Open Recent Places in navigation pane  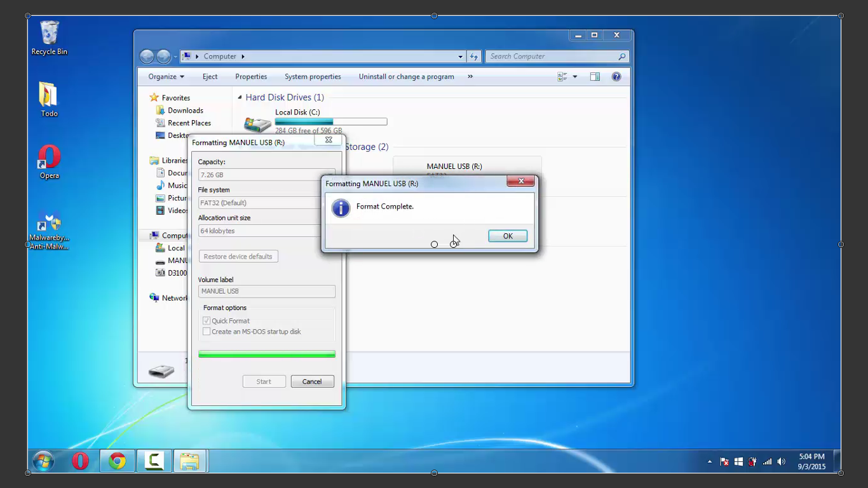[189, 123]
